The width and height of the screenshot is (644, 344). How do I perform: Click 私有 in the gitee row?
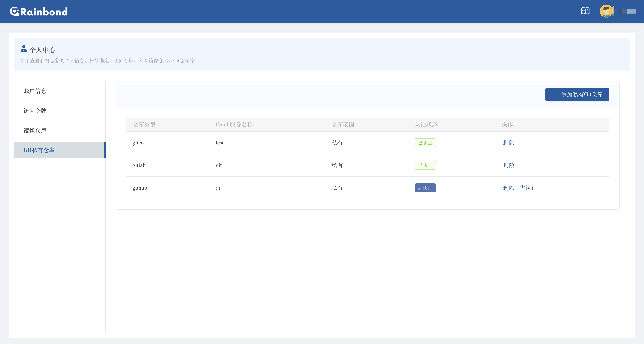[337, 143]
